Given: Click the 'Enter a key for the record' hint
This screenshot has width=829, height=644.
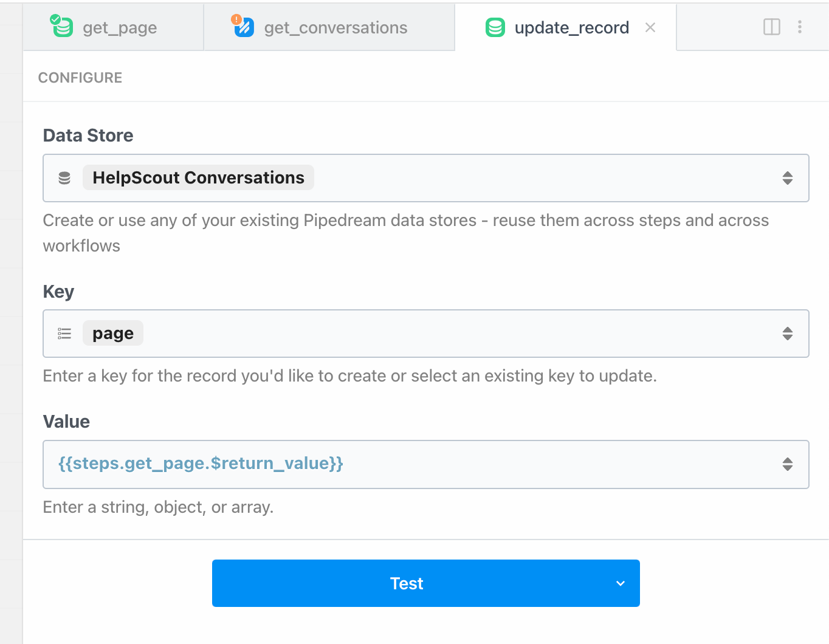Looking at the screenshot, I should tap(349, 376).
